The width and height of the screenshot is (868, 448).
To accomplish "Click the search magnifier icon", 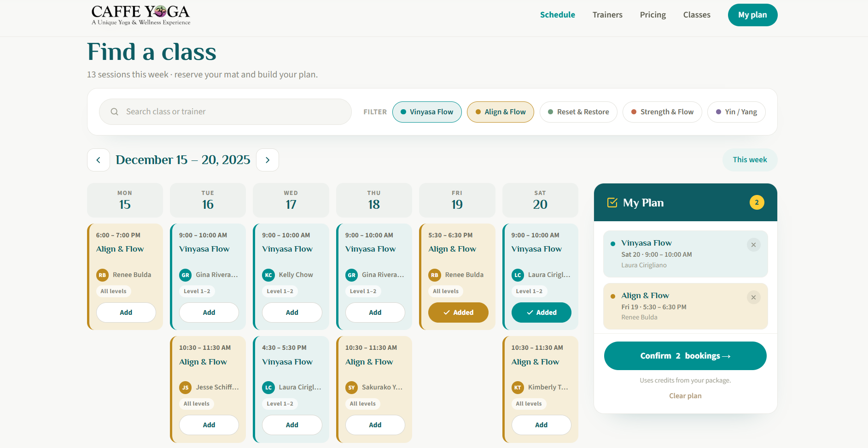I will 115,112.
